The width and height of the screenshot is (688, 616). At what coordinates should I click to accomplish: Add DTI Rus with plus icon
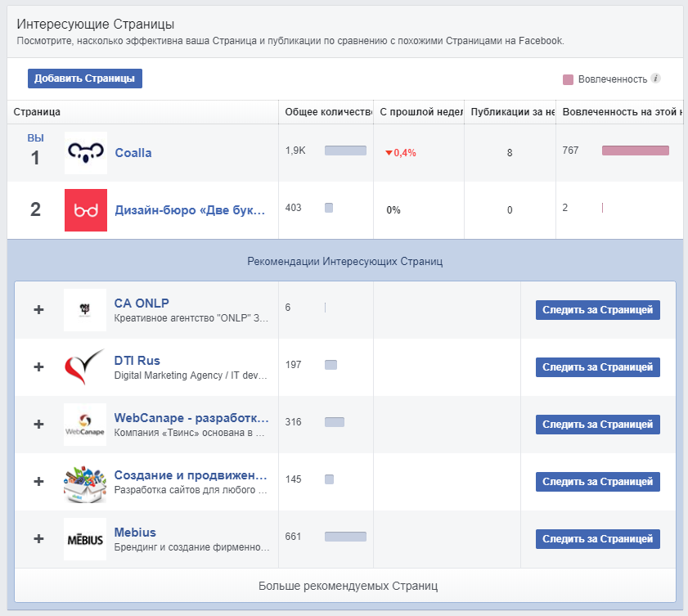[38, 366]
